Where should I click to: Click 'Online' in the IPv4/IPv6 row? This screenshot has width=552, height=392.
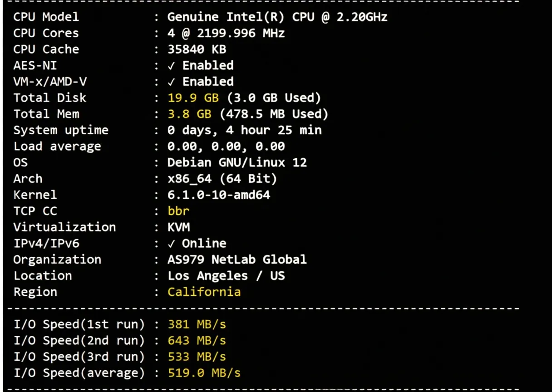204,244
